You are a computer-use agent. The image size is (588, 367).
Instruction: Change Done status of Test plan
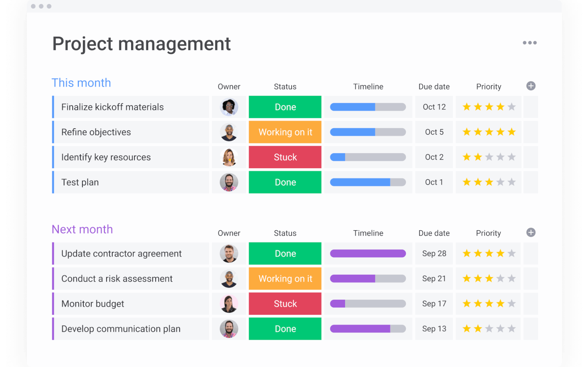coord(285,182)
